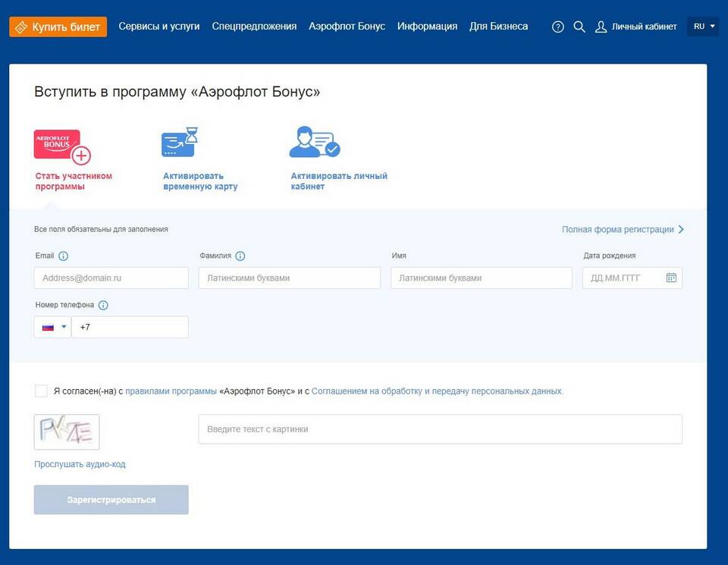
Task: Select Активировать личный кабинет tab
Action: coord(339,181)
